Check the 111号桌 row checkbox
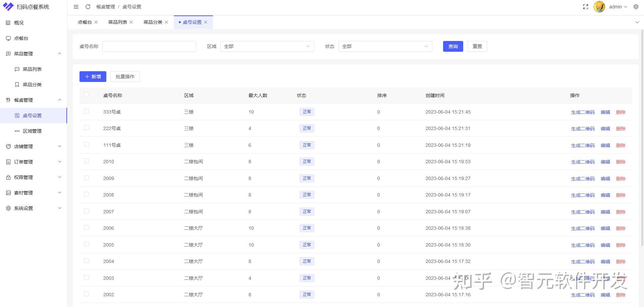Image resolution: width=644 pixels, height=307 pixels. click(x=87, y=144)
